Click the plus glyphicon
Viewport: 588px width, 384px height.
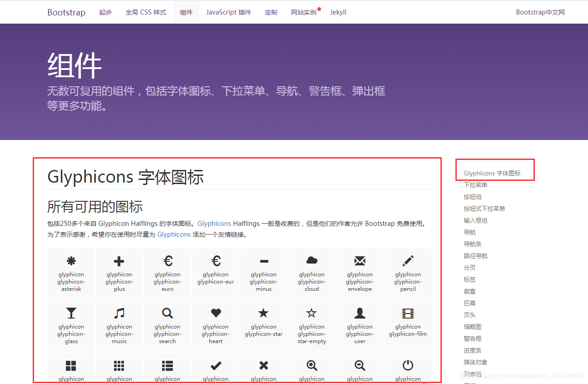click(119, 261)
